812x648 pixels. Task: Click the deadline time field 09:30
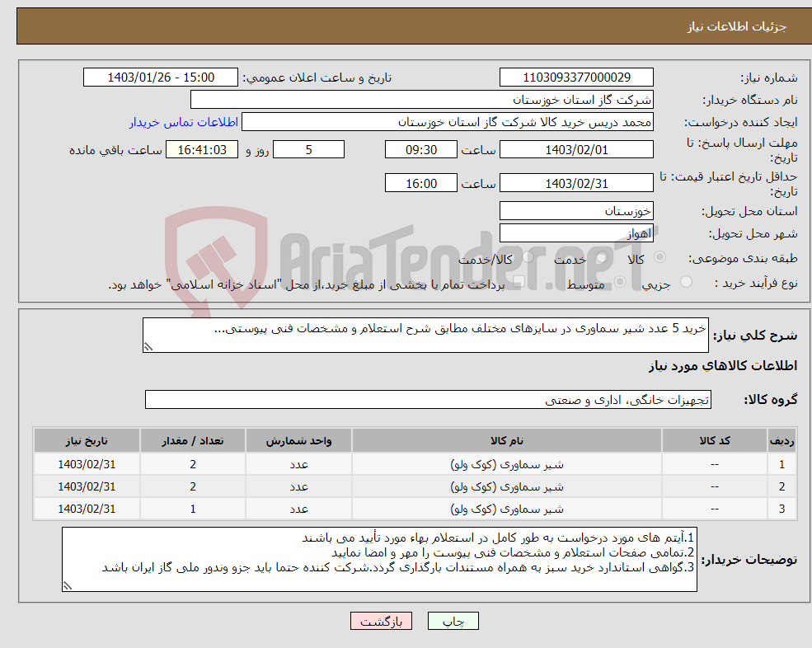(x=421, y=150)
